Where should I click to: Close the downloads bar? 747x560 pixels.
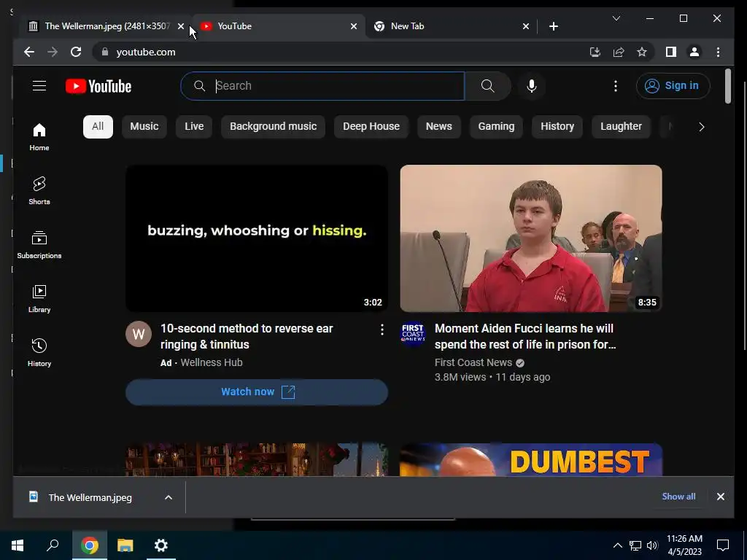[720, 497]
